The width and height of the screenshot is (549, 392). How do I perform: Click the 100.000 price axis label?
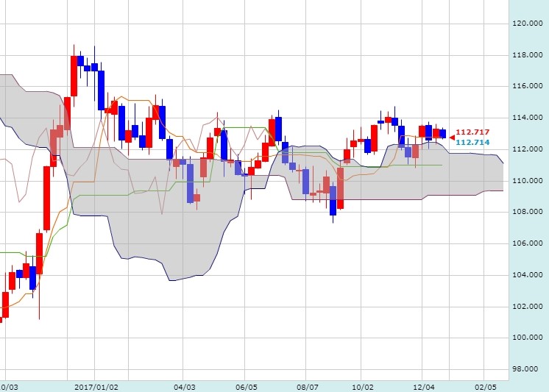click(x=528, y=338)
